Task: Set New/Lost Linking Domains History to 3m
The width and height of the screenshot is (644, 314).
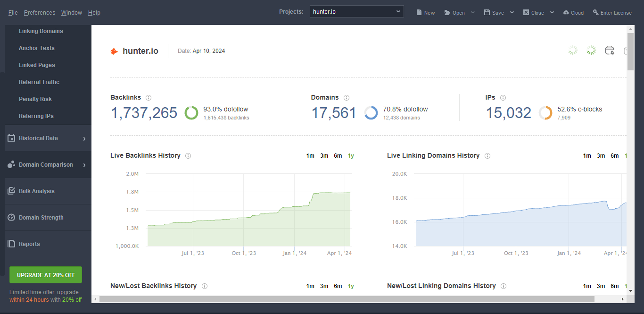Action: 601,286
